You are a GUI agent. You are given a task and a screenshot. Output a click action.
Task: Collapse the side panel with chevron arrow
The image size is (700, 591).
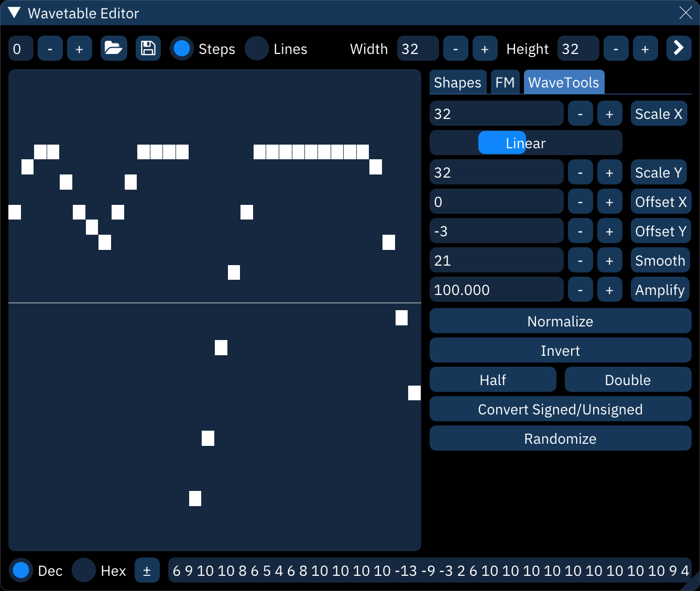pyautogui.click(x=679, y=49)
